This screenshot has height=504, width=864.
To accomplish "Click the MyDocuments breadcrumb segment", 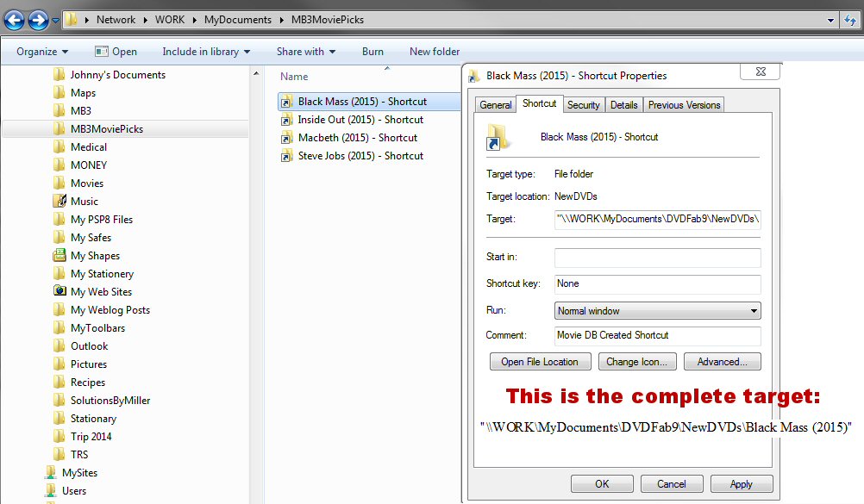I will tap(237, 20).
